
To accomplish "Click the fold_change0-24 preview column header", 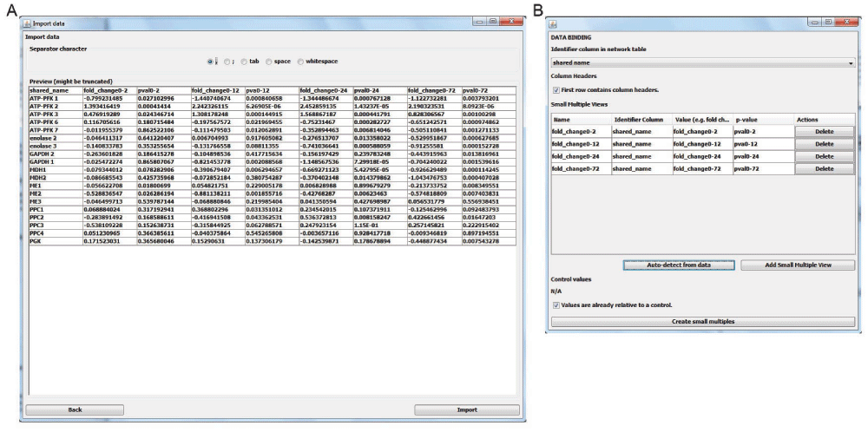I will [326, 90].
